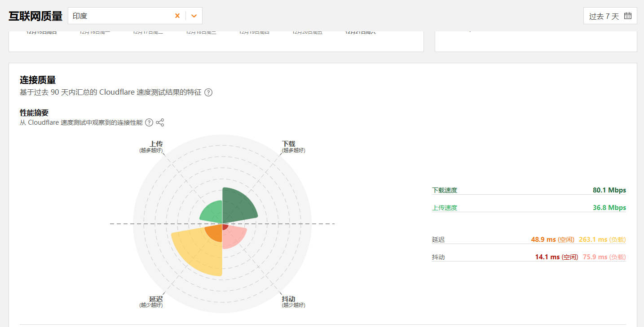Click the calendar icon beside 过去 7 天
The height and width of the screenshot is (327, 644).
click(628, 16)
